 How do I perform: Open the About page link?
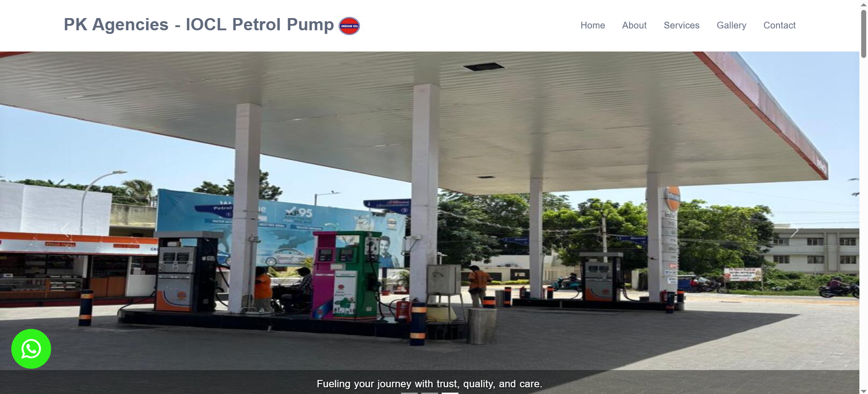[634, 25]
